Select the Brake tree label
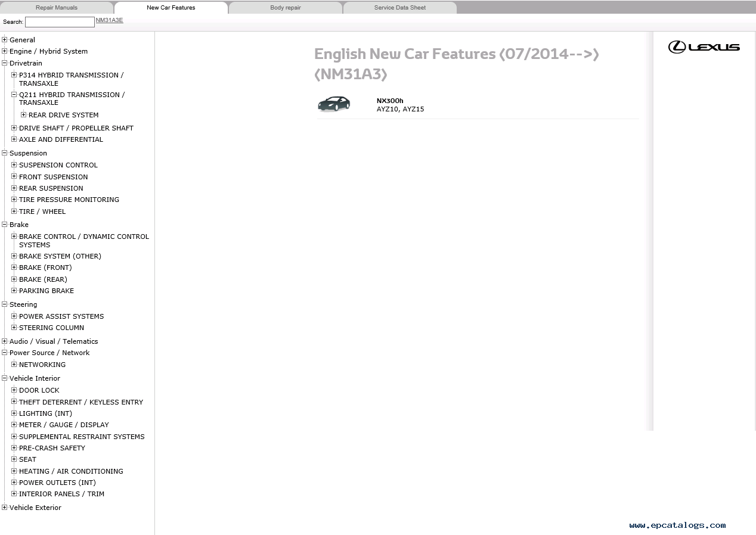 [x=19, y=225]
